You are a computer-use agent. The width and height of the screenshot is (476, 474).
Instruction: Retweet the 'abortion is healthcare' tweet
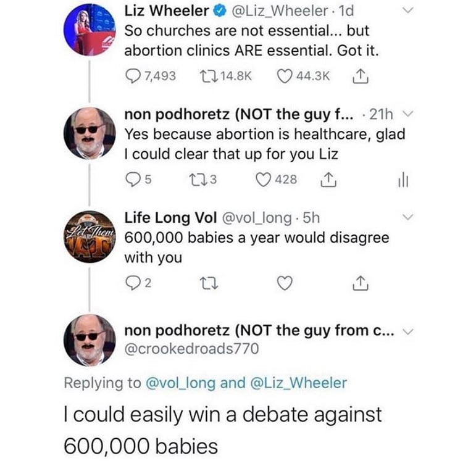click(x=190, y=180)
